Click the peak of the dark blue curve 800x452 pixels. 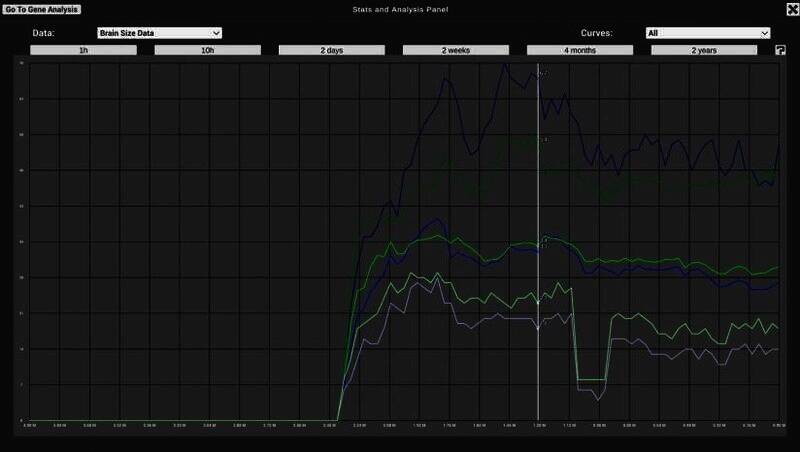(505, 65)
